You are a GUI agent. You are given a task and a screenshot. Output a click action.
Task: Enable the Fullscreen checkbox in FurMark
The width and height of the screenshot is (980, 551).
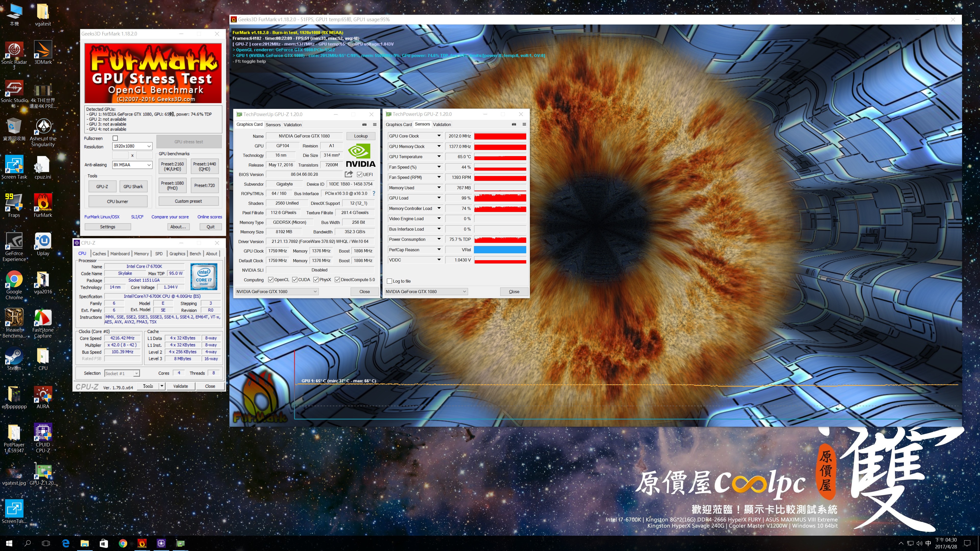click(115, 138)
